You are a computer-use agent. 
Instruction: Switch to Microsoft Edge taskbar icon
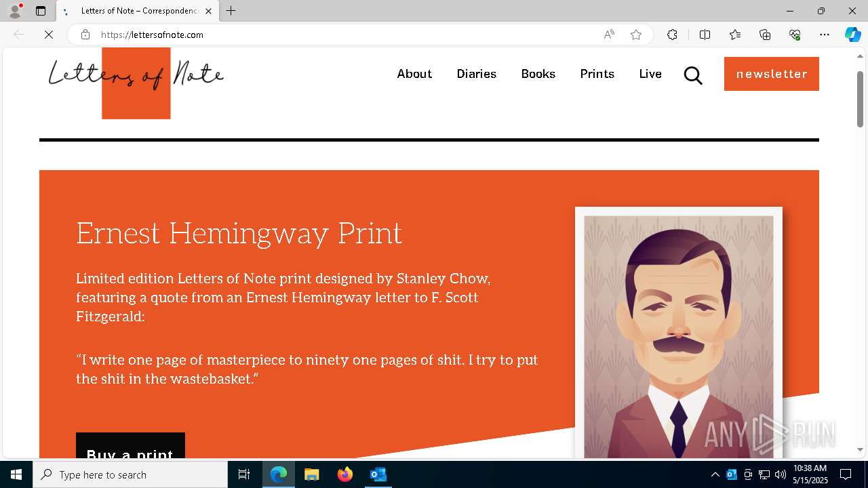pos(279,474)
